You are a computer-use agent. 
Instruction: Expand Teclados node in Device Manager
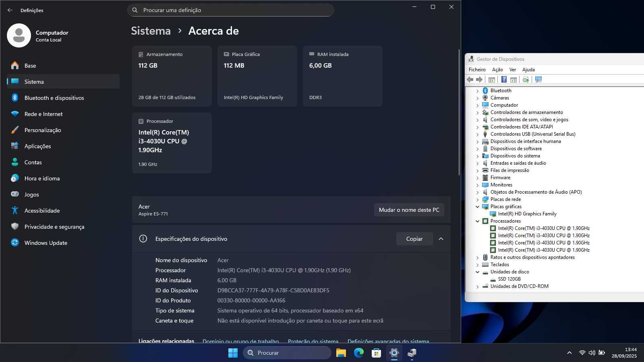point(477,265)
